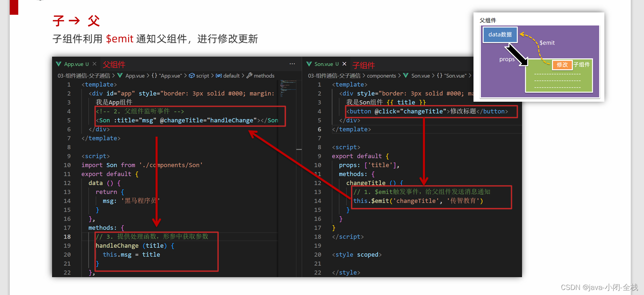Click the "handleChange (title) {" line

(135, 246)
